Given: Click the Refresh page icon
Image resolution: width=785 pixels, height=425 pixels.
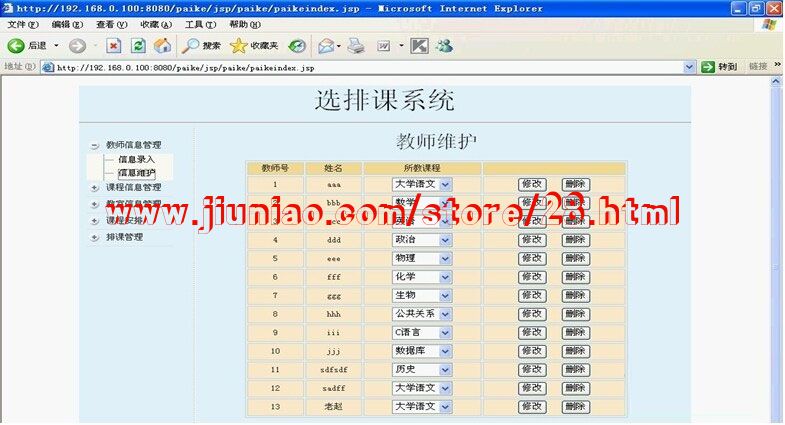Looking at the screenshot, I should click(138, 45).
